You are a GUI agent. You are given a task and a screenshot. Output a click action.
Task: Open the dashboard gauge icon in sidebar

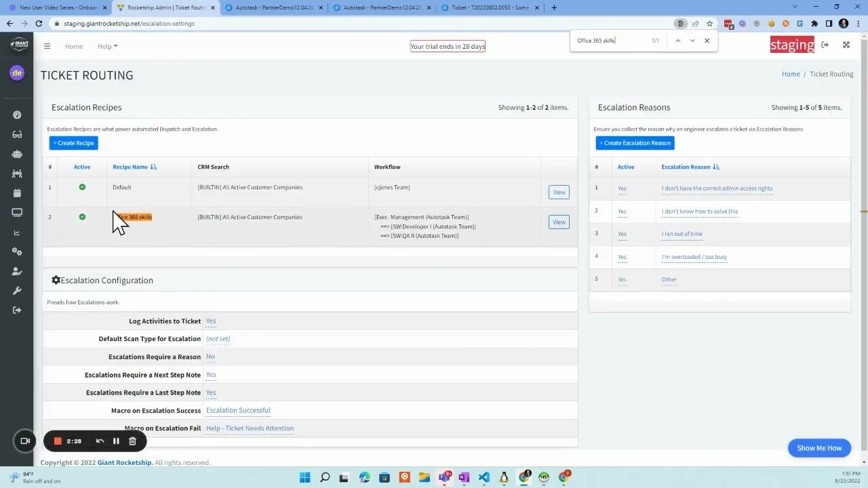(17, 115)
